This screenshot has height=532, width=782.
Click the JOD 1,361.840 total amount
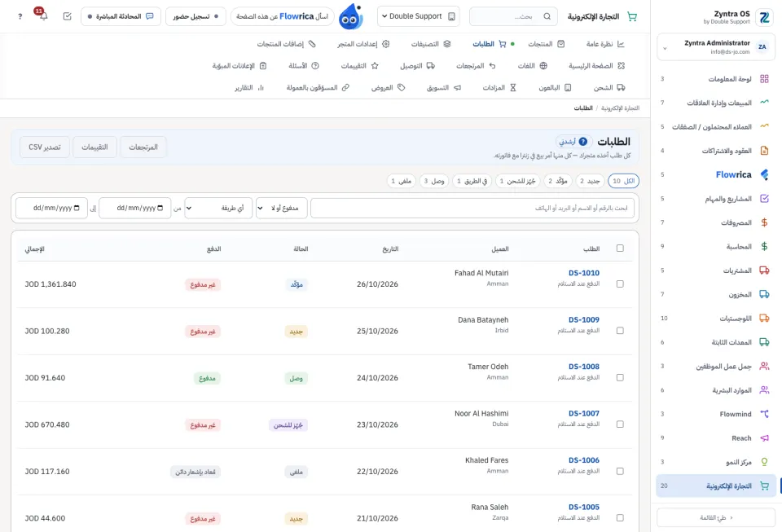[51, 284]
